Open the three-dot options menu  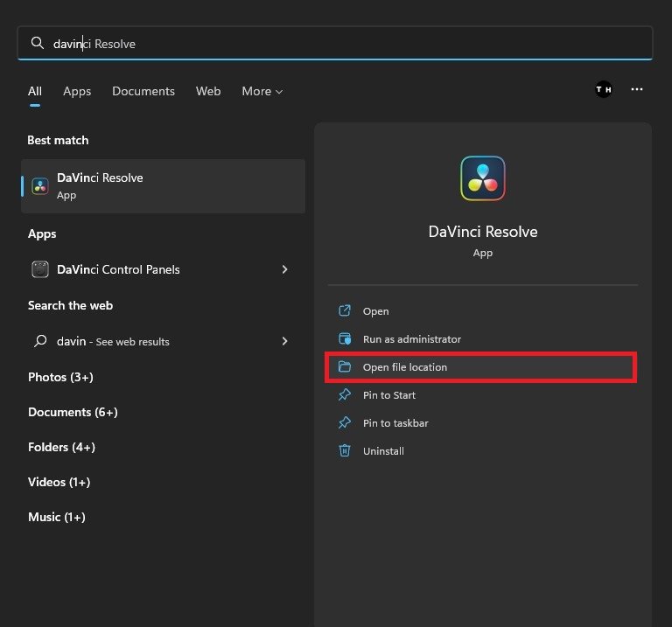pyautogui.click(x=637, y=89)
